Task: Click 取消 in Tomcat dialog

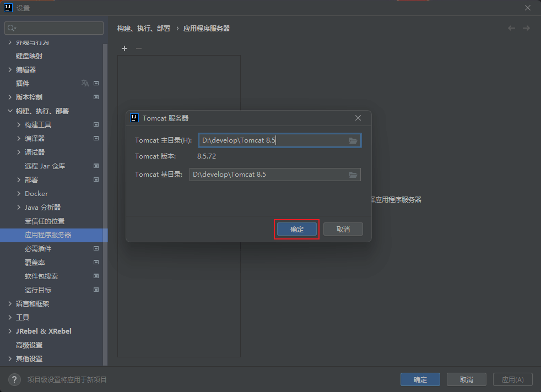Action: (x=343, y=229)
